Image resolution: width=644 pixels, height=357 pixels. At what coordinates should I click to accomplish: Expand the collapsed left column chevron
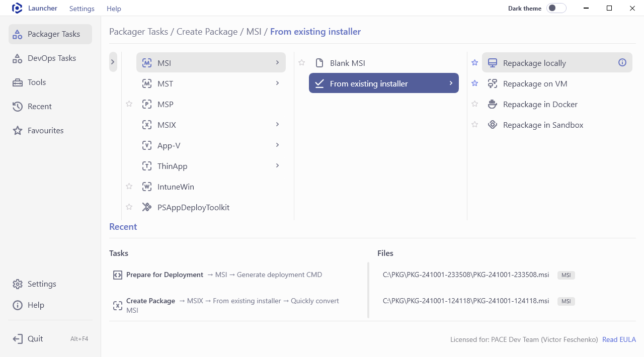[113, 62]
